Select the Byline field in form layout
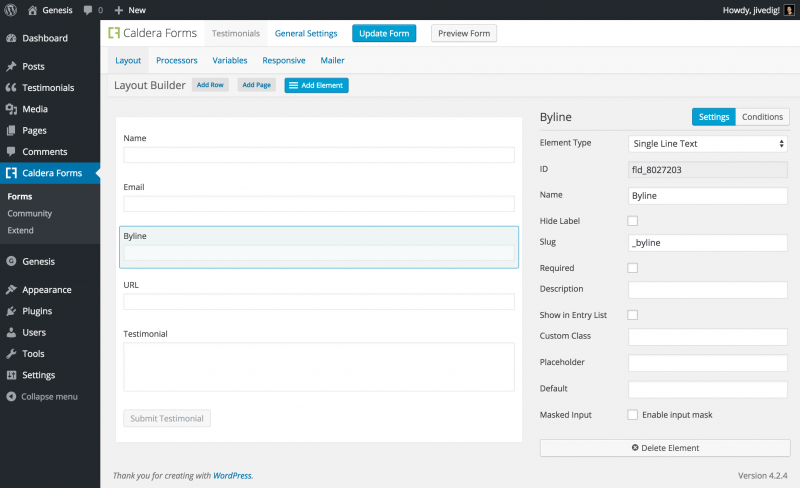The width and height of the screenshot is (800, 488). coord(319,247)
